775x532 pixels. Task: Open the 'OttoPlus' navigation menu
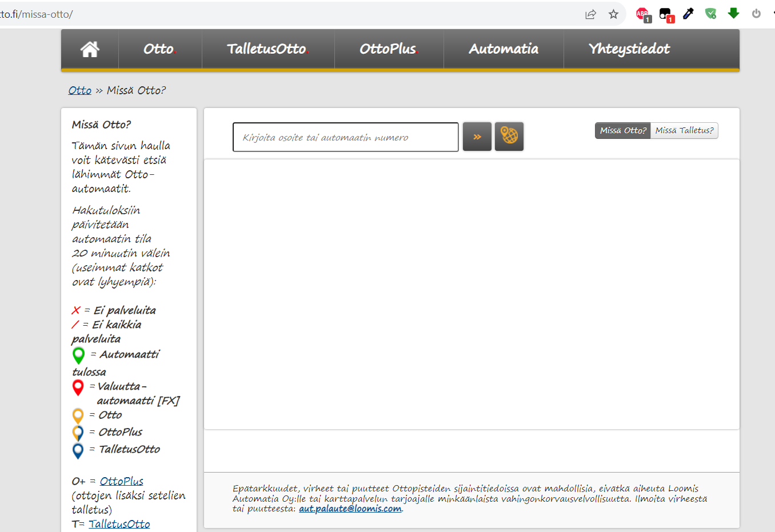[x=389, y=49]
